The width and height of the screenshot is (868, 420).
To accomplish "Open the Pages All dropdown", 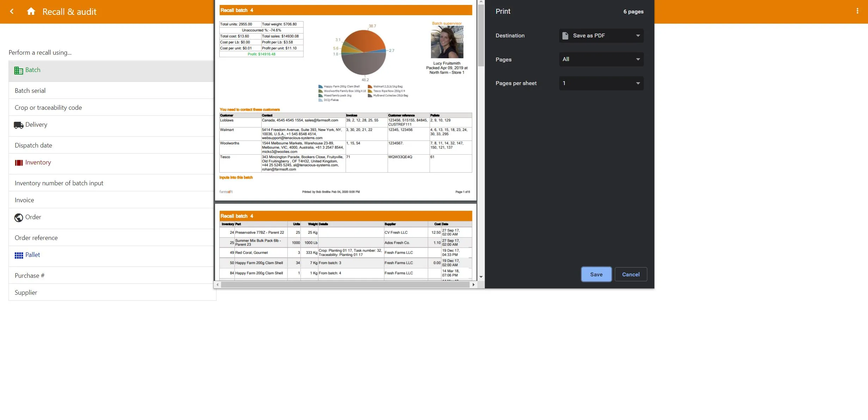I will 601,59.
